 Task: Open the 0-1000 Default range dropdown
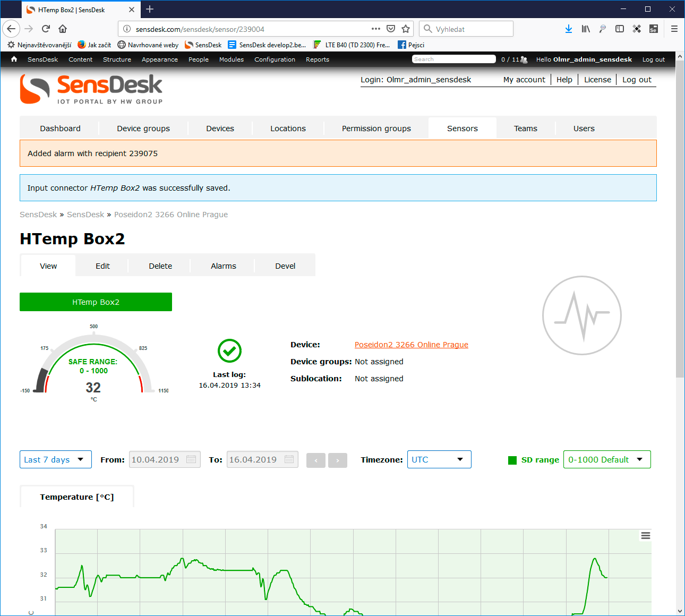click(607, 459)
